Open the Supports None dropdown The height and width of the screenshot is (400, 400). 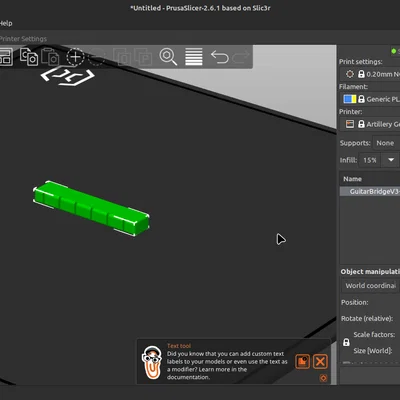[386, 143]
